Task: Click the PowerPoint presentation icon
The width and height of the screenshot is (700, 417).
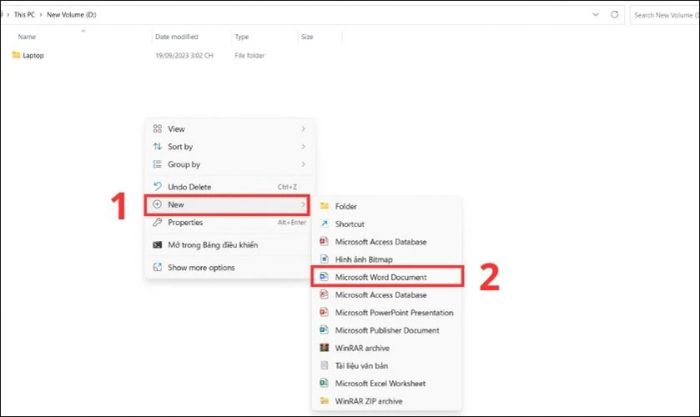Action: 324,312
